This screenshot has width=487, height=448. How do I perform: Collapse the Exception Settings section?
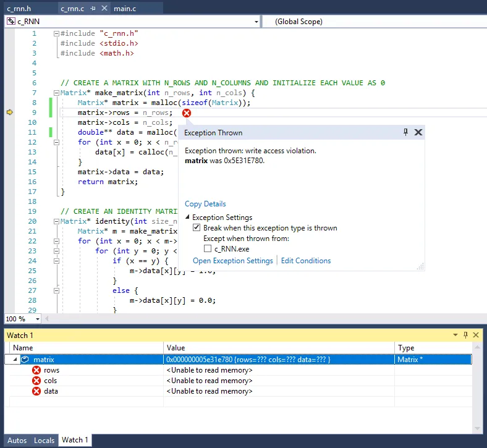pos(188,218)
